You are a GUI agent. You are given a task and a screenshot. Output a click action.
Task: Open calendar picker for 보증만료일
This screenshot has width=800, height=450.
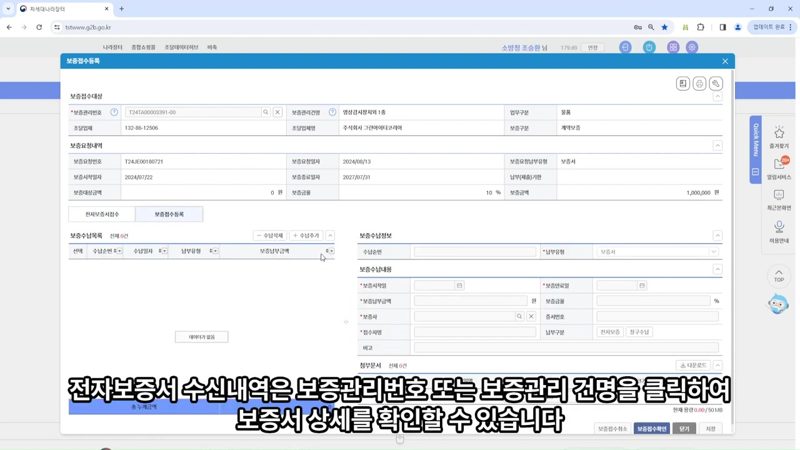click(642, 286)
